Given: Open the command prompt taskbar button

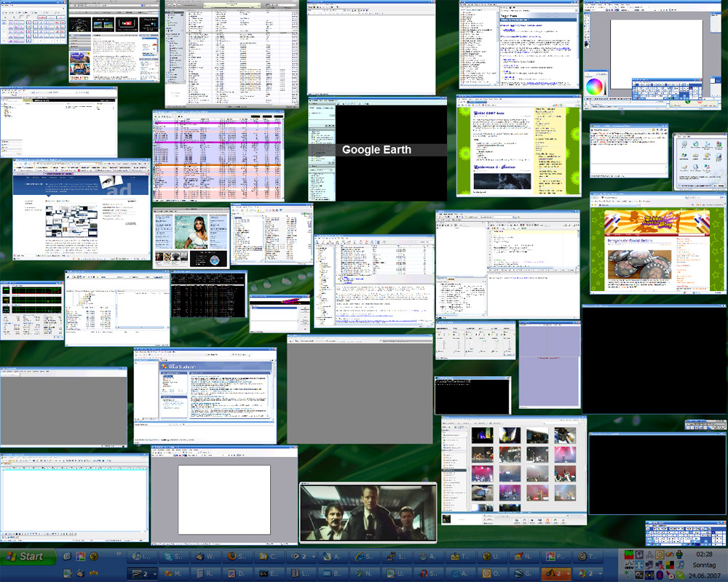Looking at the screenshot, I should coord(268,574).
